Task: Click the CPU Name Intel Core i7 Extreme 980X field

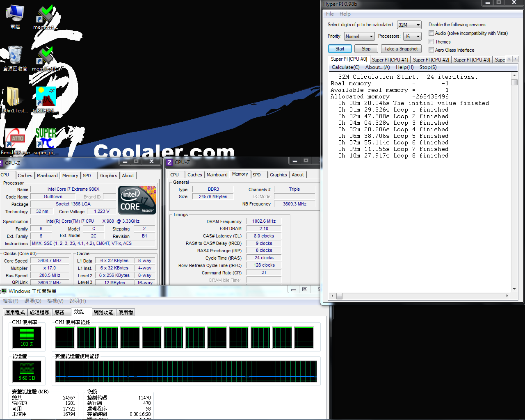Action: coord(73,189)
